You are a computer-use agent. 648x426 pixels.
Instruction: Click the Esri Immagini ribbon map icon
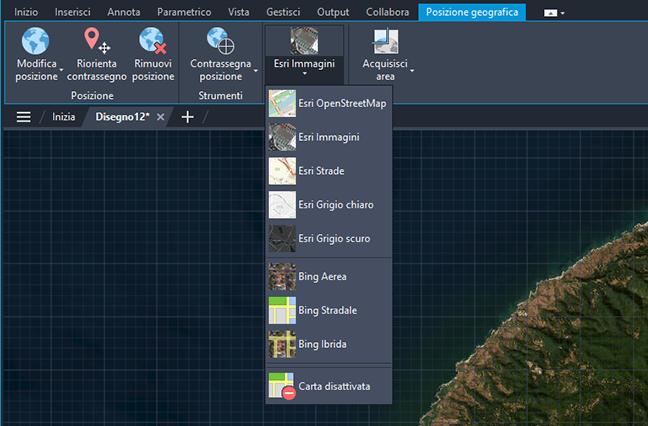click(x=304, y=41)
